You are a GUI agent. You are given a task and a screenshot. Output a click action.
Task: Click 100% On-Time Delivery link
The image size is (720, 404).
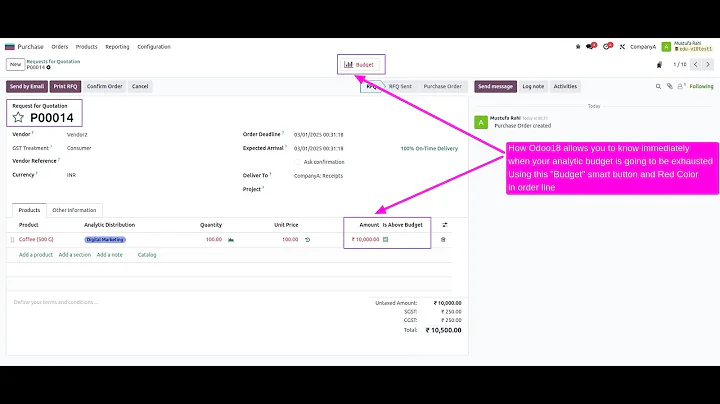[429, 149]
